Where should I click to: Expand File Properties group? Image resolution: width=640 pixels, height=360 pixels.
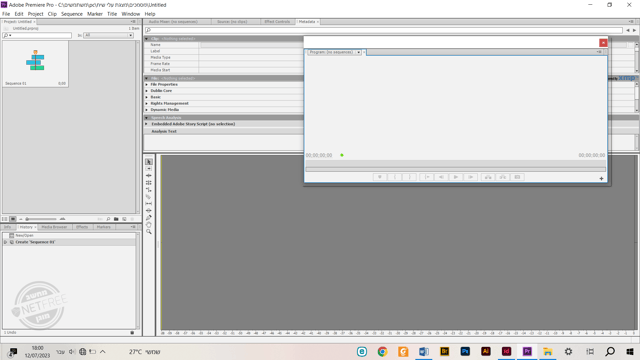147,84
